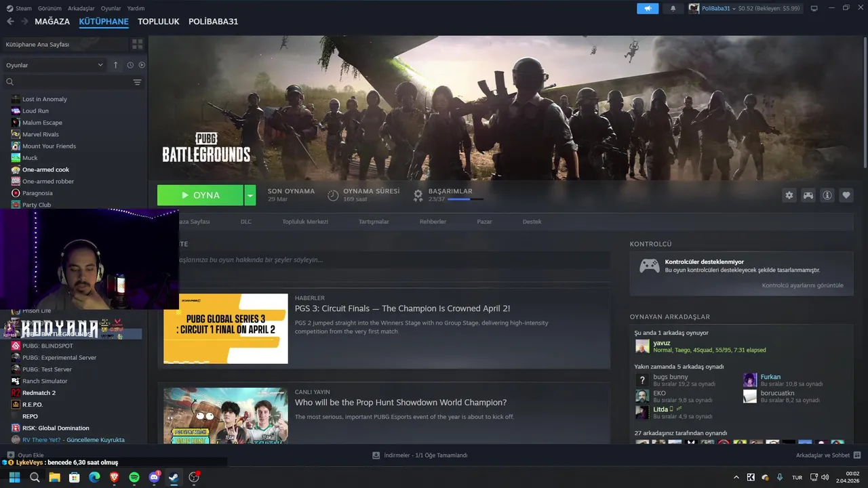Click PoliBaba31 profile avatar
This screenshot has height=488, width=868.
point(694,8)
